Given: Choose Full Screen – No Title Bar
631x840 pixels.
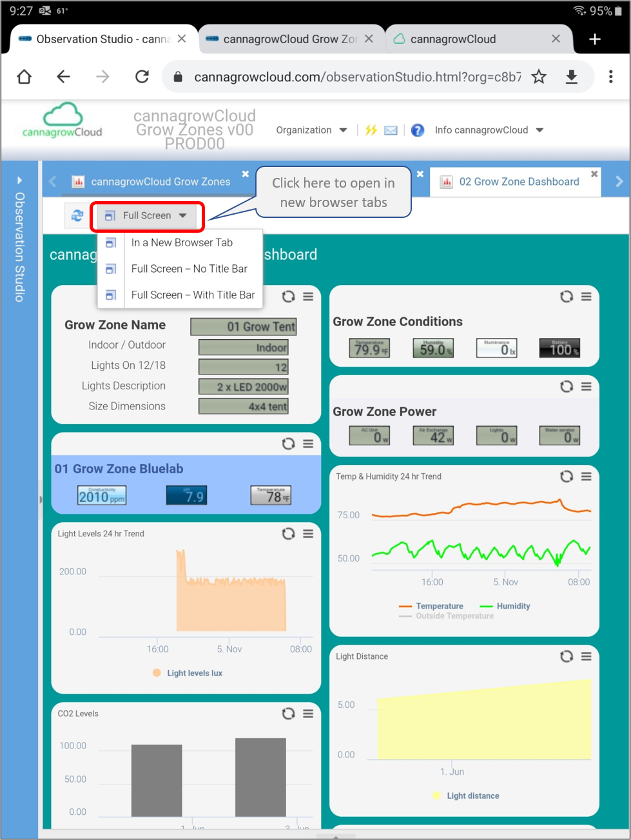Looking at the screenshot, I should 188,269.
